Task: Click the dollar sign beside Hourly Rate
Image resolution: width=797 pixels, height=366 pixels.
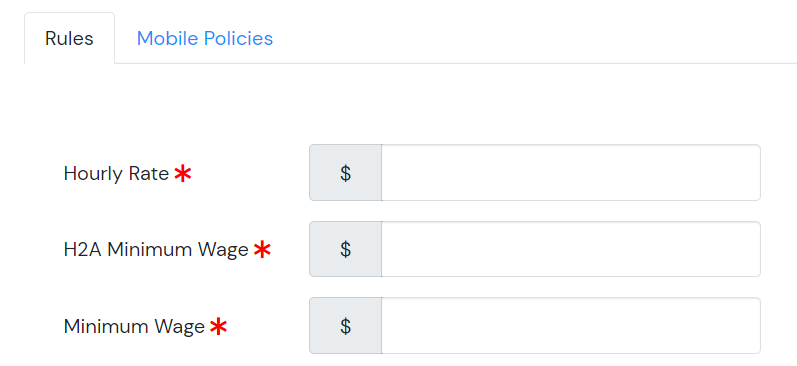Action: click(x=346, y=173)
